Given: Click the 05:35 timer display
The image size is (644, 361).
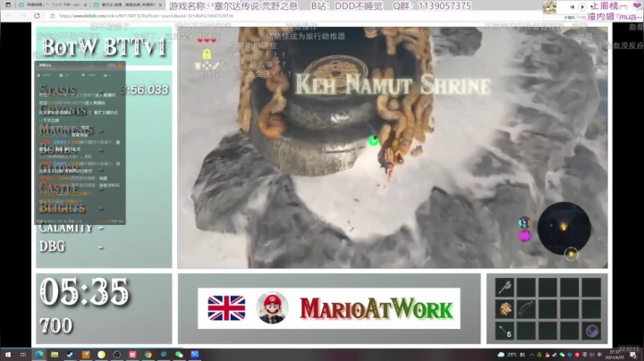Looking at the screenshot, I should click(84, 291).
